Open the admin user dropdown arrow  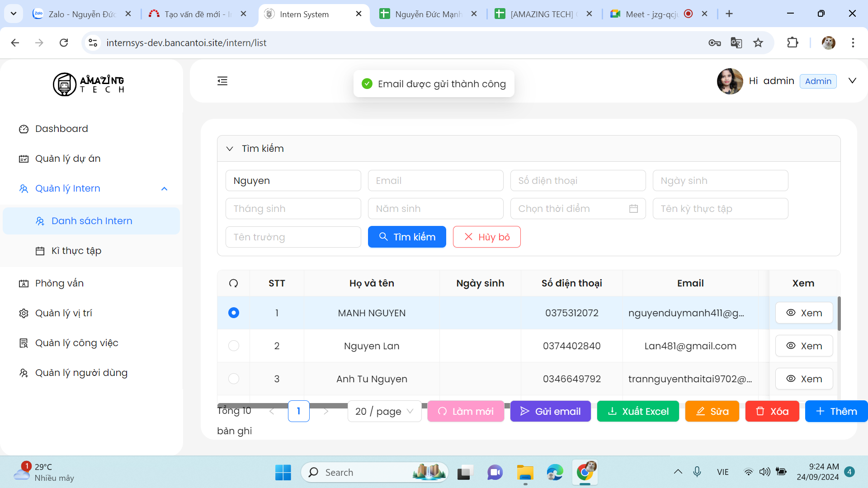point(852,81)
